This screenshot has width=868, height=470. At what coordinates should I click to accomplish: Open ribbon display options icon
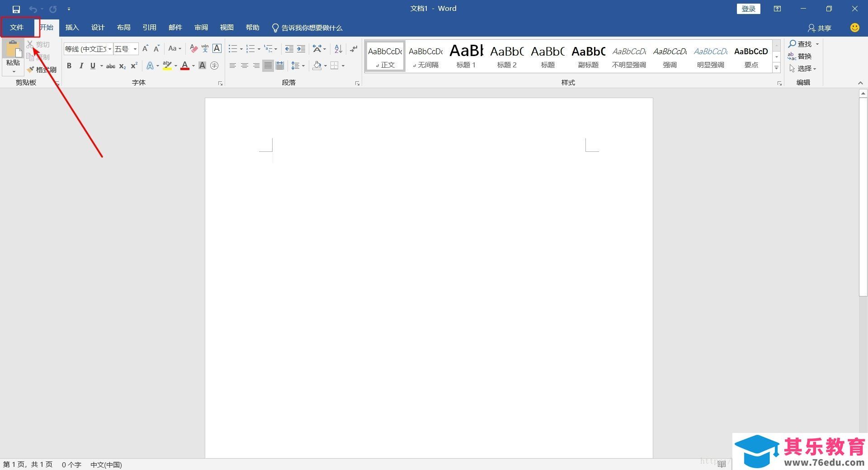(777, 9)
